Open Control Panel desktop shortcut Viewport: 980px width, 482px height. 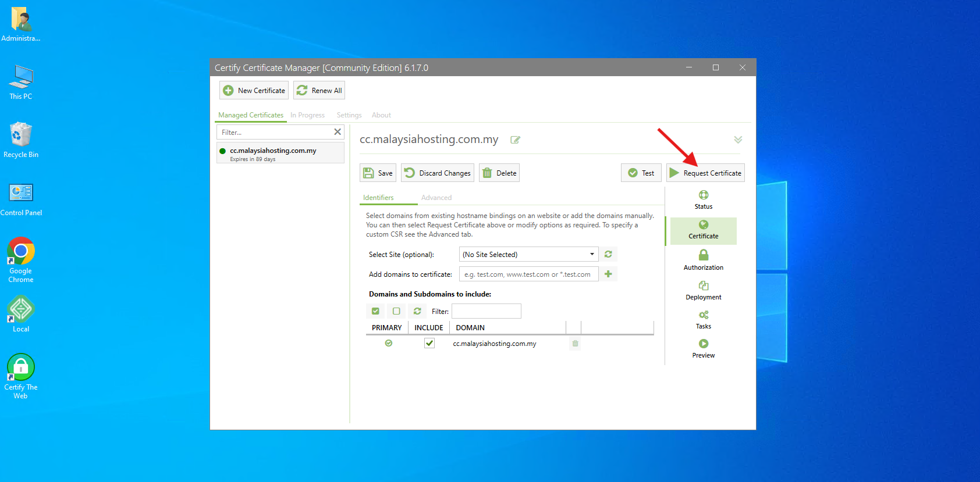(x=21, y=199)
